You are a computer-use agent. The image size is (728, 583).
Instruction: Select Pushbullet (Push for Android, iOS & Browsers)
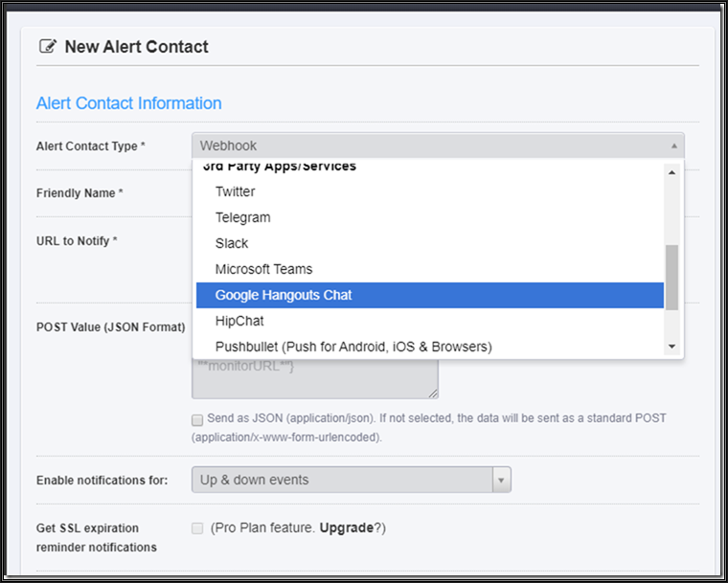pos(430,347)
